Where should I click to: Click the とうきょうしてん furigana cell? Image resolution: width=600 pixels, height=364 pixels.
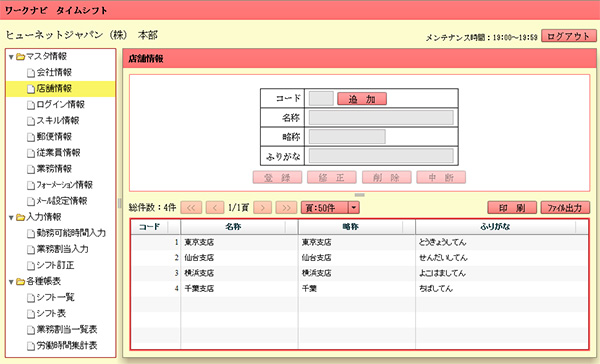pos(502,242)
